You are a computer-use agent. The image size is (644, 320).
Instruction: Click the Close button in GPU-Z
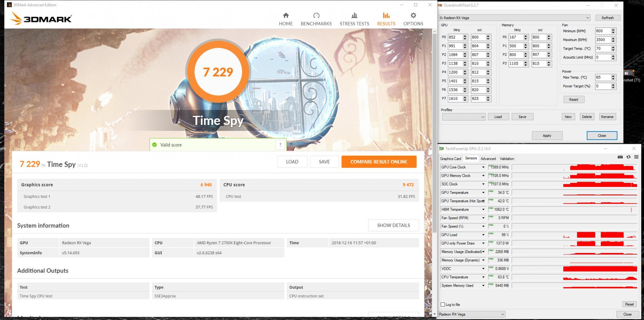(x=627, y=314)
